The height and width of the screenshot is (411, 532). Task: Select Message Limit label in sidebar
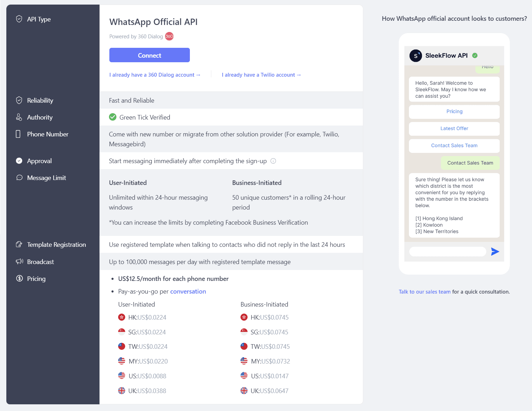[46, 178]
